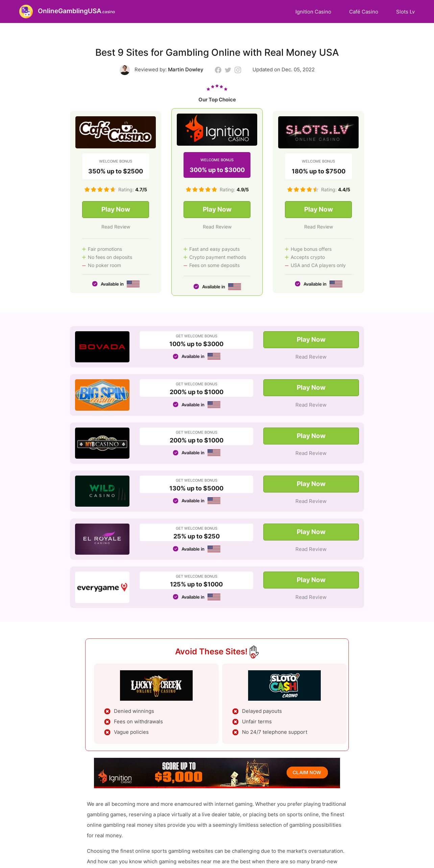This screenshot has height=868, width=434.
Task: Read Review link for Café Casino
Action: tap(116, 227)
